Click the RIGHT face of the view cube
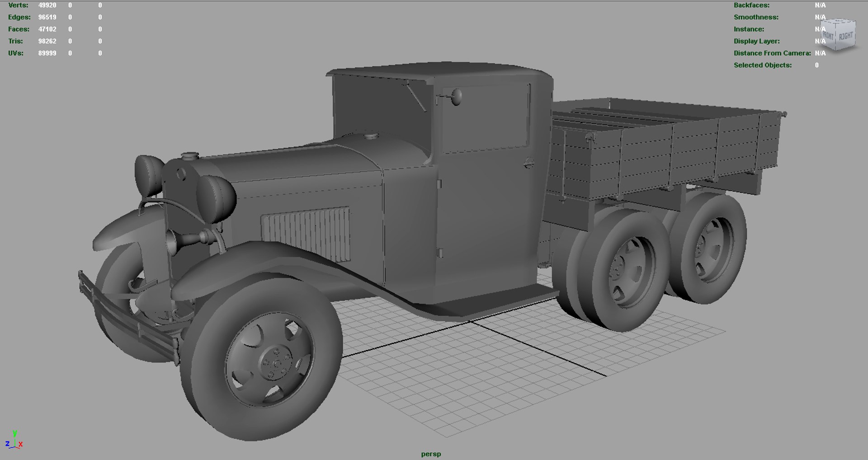Image resolution: width=868 pixels, height=460 pixels. [845, 36]
